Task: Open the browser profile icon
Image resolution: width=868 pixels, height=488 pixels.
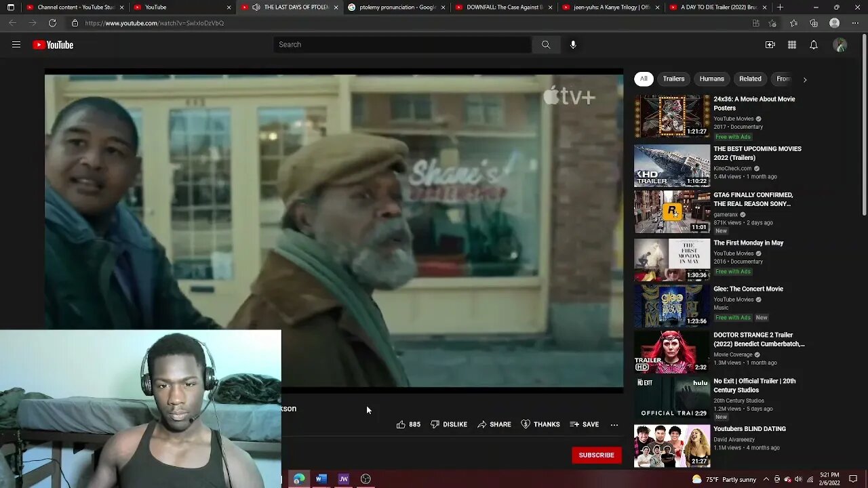Action: pyautogui.click(x=835, y=23)
